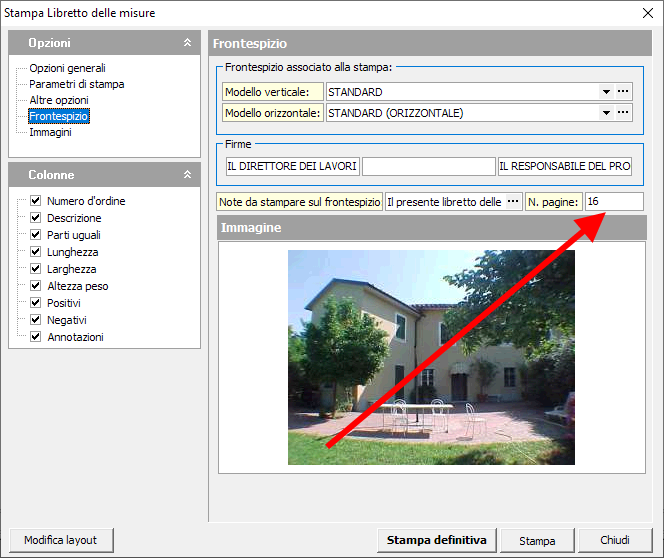Click the Modifica layout button

pyautogui.click(x=60, y=540)
